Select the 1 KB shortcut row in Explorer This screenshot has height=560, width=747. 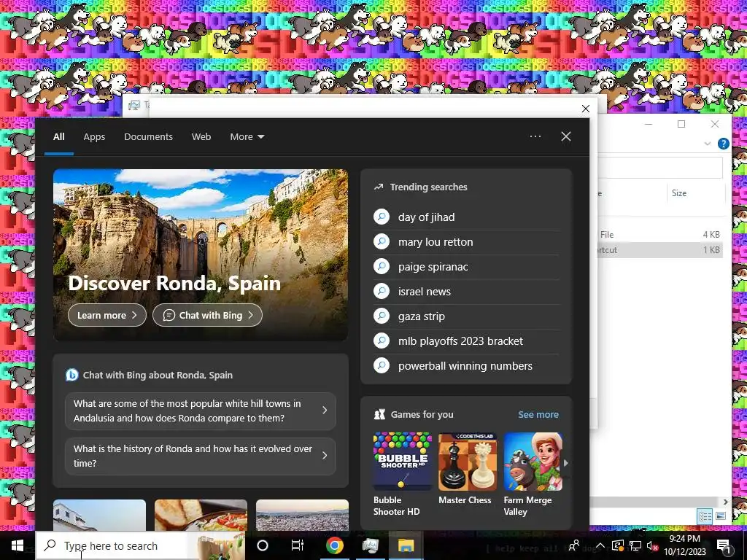pyautogui.click(x=659, y=249)
